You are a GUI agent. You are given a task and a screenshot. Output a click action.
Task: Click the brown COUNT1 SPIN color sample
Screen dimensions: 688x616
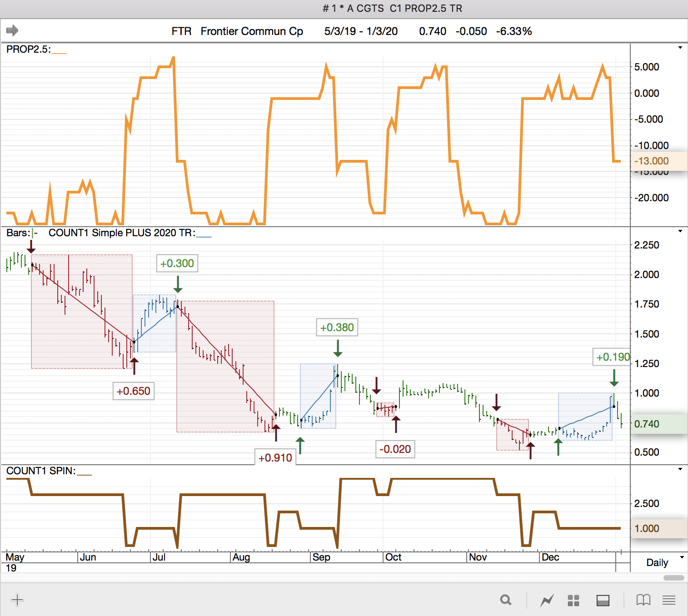tap(85, 475)
